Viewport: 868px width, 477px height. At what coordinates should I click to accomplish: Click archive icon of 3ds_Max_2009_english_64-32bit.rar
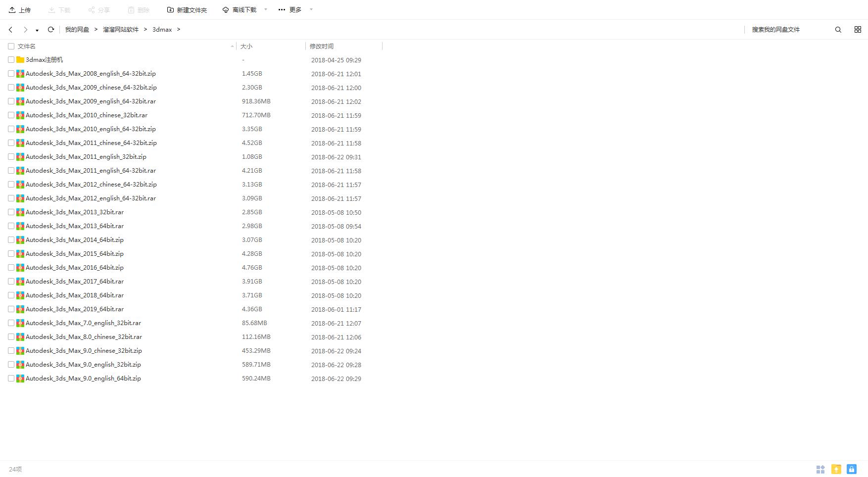click(20, 101)
